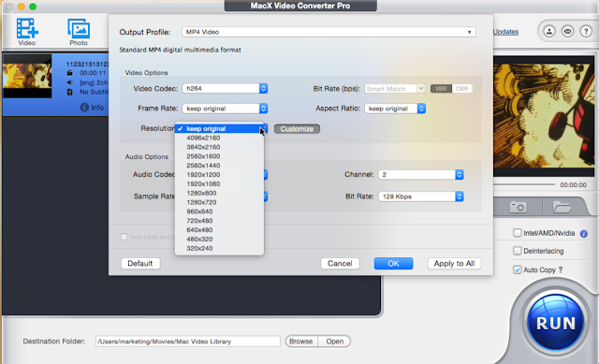Click the RUN button
This screenshot has height=364, width=599.
[x=555, y=323]
